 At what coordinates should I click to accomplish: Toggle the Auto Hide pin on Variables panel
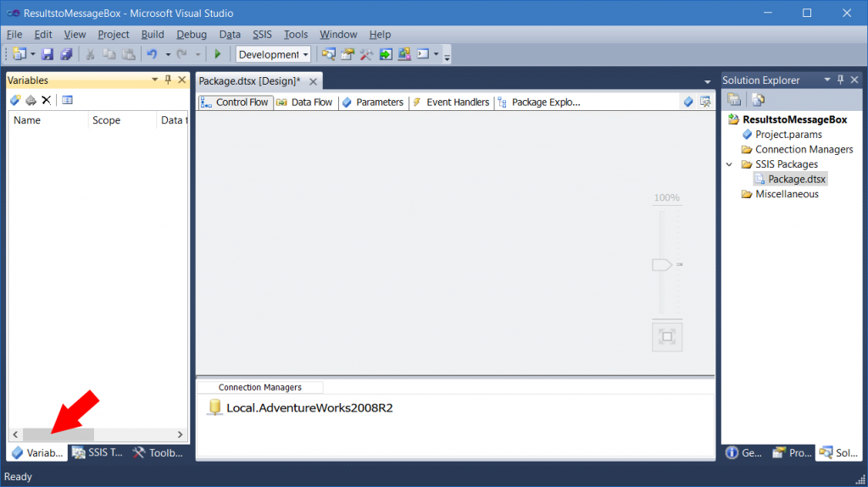coord(168,80)
